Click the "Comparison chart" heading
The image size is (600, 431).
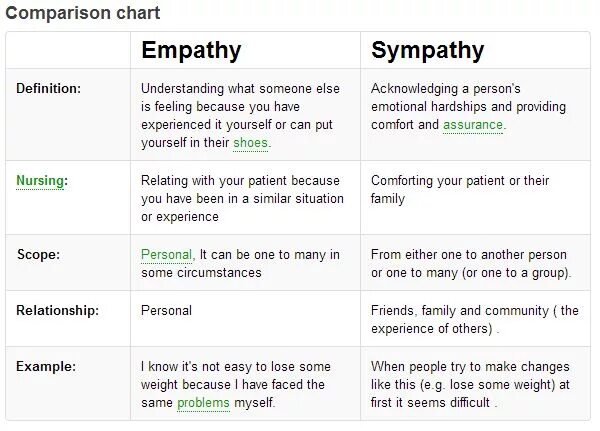(x=83, y=13)
